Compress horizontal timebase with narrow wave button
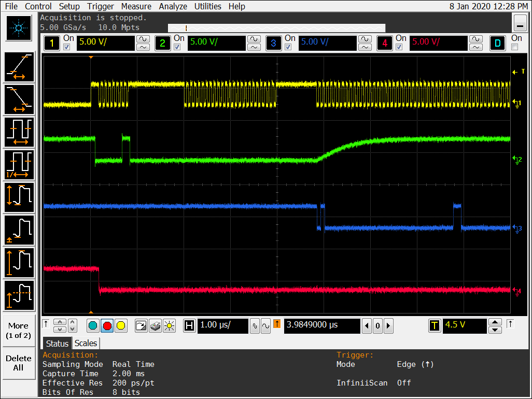 [x=255, y=326]
